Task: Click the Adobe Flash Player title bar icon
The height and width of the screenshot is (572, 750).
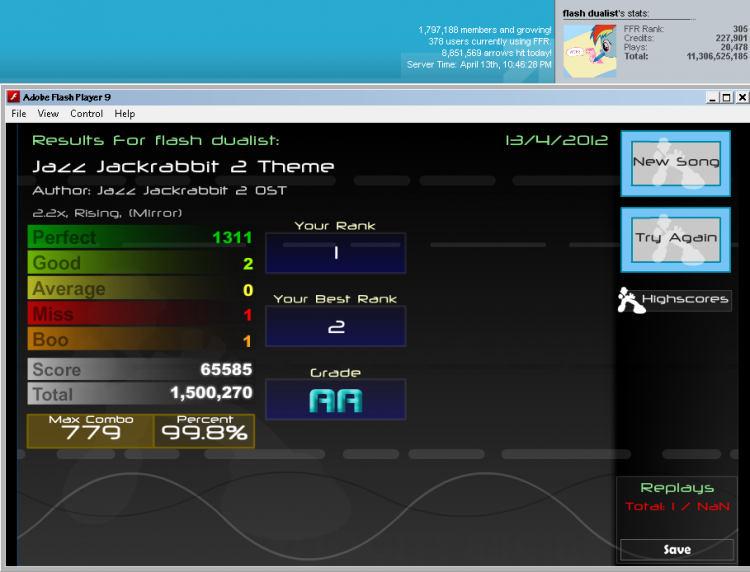Action: pos(14,97)
